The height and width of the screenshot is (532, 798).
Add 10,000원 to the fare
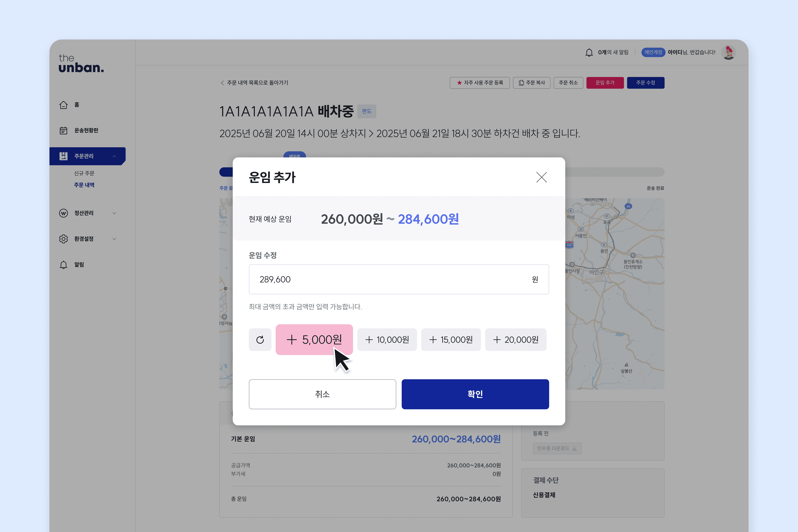(x=387, y=340)
